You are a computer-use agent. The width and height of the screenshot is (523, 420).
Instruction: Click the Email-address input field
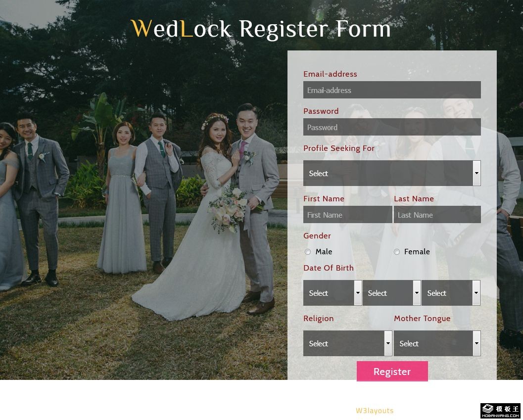(392, 90)
